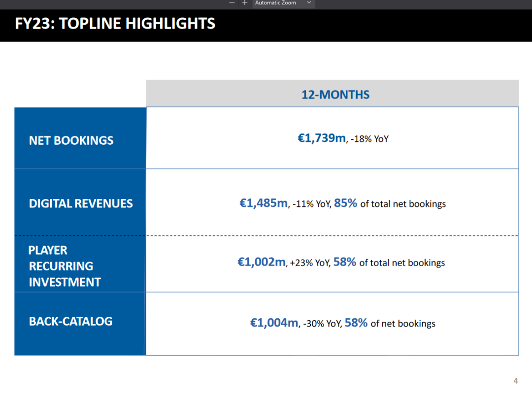Click 58% in the Back-Catalog row
The image size is (532, 399).
click(x=356, y=323)
